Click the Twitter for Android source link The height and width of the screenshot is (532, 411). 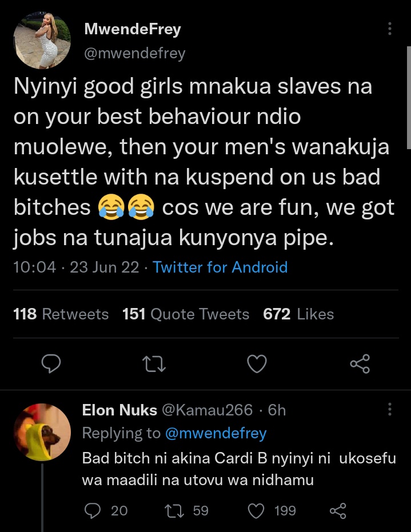[x=220, y=267]
